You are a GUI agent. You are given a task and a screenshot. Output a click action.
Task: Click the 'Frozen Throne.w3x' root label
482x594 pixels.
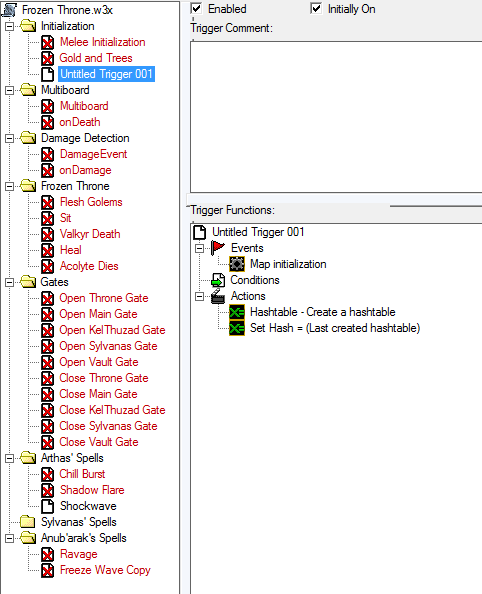click(67, 10)
